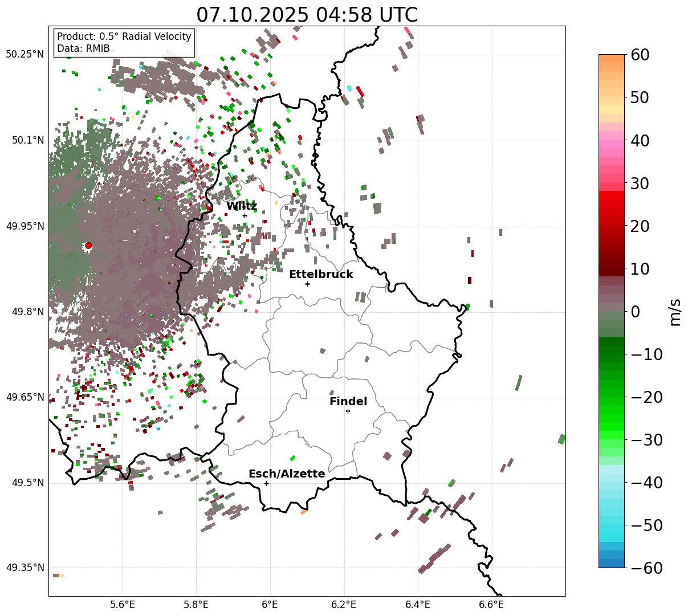Click the m/s colorbar unit label
The height and width of the screenshot is (616, 688).
(x=675, y=311)
